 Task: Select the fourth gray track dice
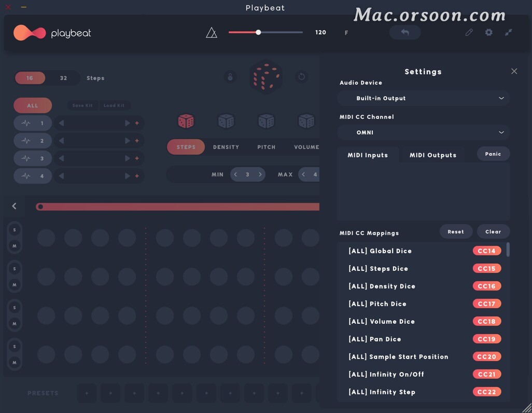(x=306, y=121)
